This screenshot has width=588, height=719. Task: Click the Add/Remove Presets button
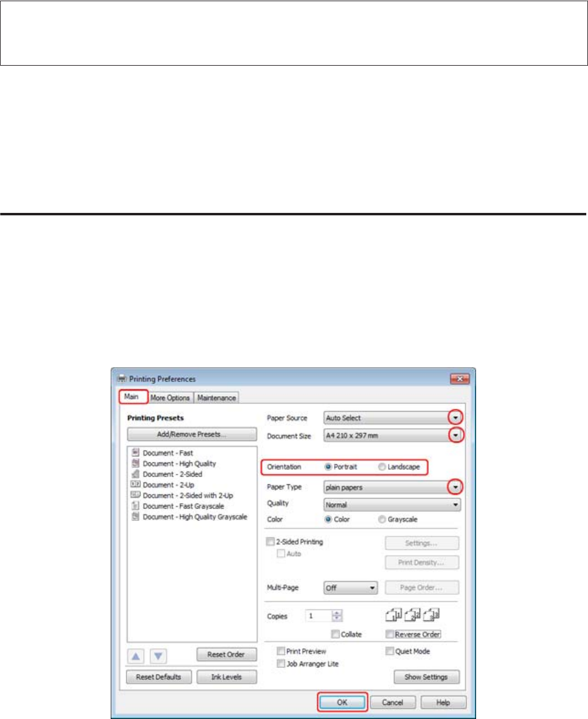192,434
